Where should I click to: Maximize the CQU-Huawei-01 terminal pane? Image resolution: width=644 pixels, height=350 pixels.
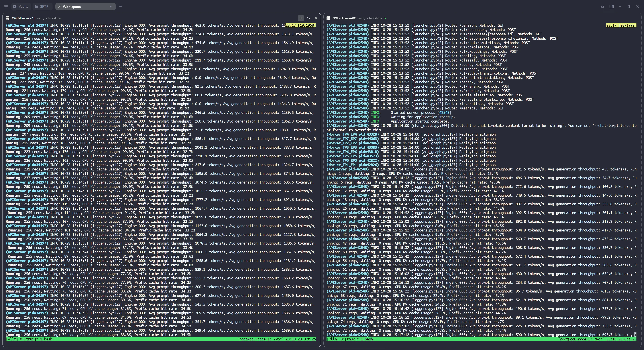click(x=308, y=18)
